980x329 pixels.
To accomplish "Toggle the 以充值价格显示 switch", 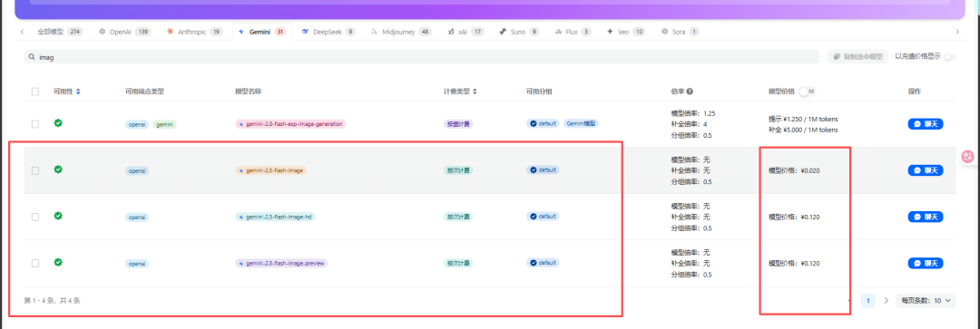I will point(949,57).
